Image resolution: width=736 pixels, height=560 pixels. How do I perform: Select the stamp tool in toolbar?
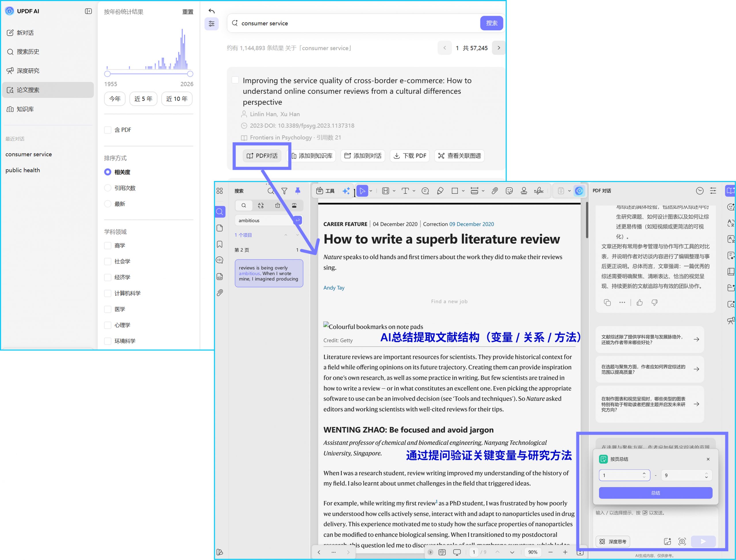[x=524, y=191]
